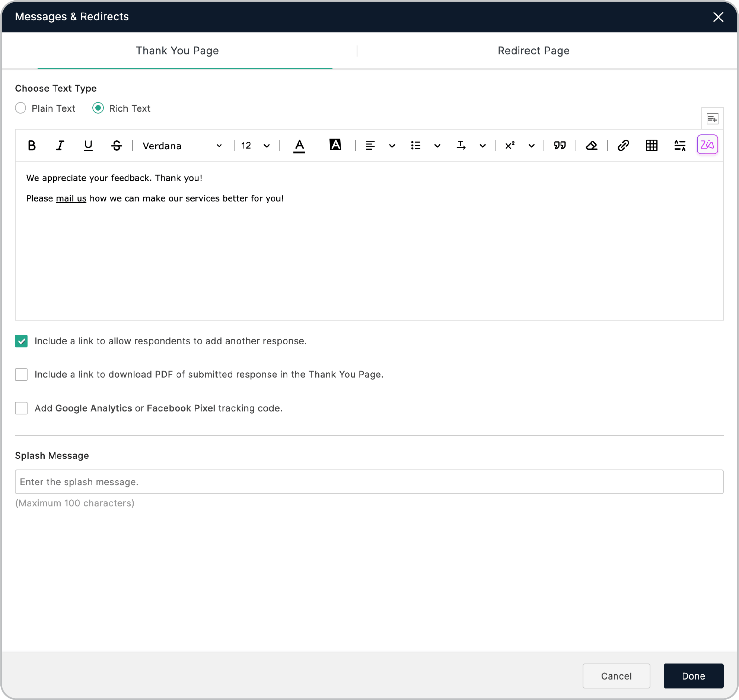Check Add Google Analytics tracking code option
Screen dimensions: 739x700
click(x=21, y=408)
